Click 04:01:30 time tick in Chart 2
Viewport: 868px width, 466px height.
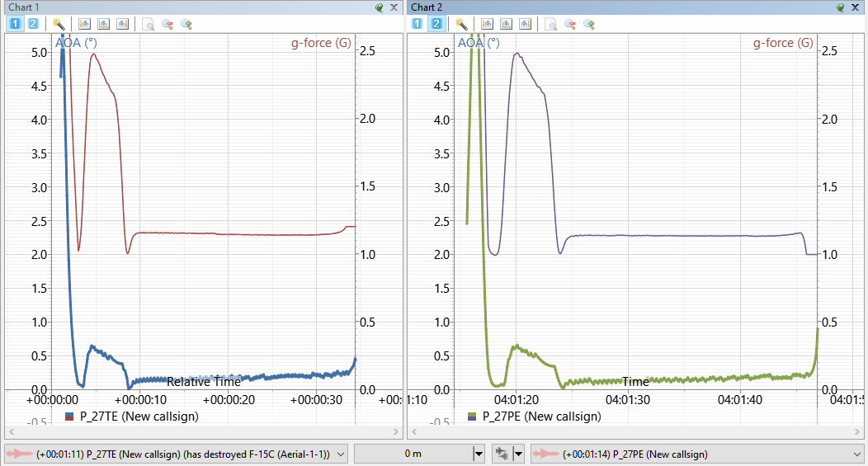click(x=628, y=399)
